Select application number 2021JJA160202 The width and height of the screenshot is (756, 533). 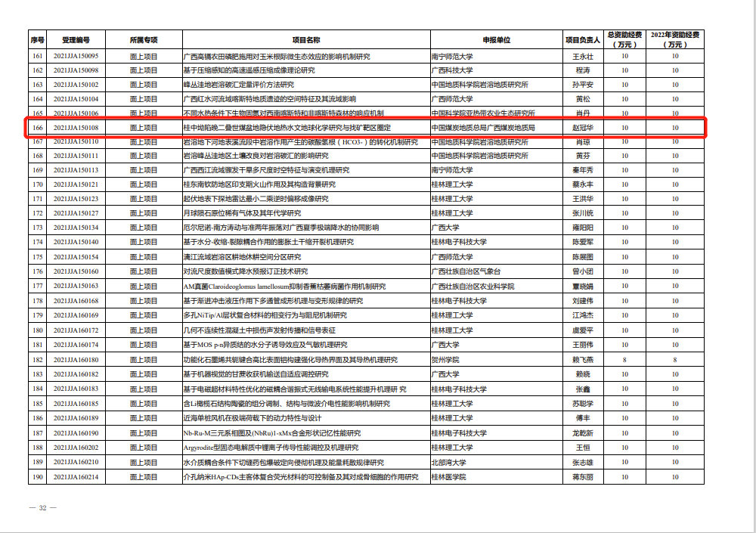point(76,448)
